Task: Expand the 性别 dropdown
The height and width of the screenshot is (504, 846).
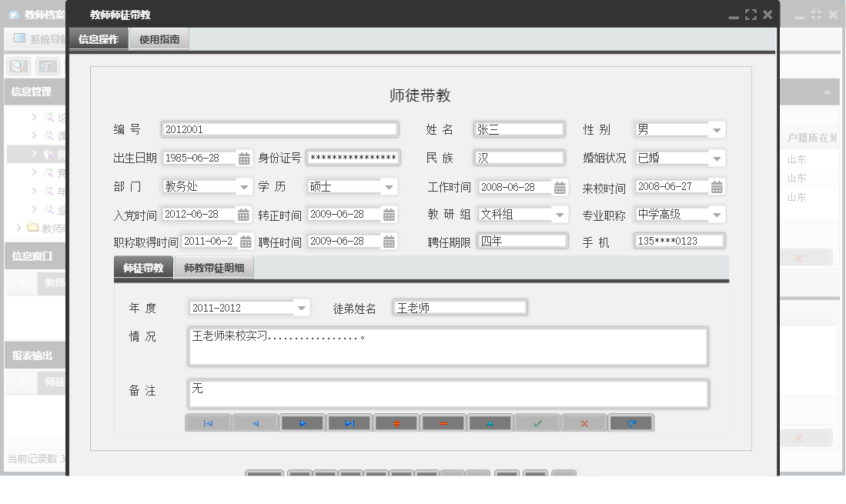Action: [x=717, y=130]
